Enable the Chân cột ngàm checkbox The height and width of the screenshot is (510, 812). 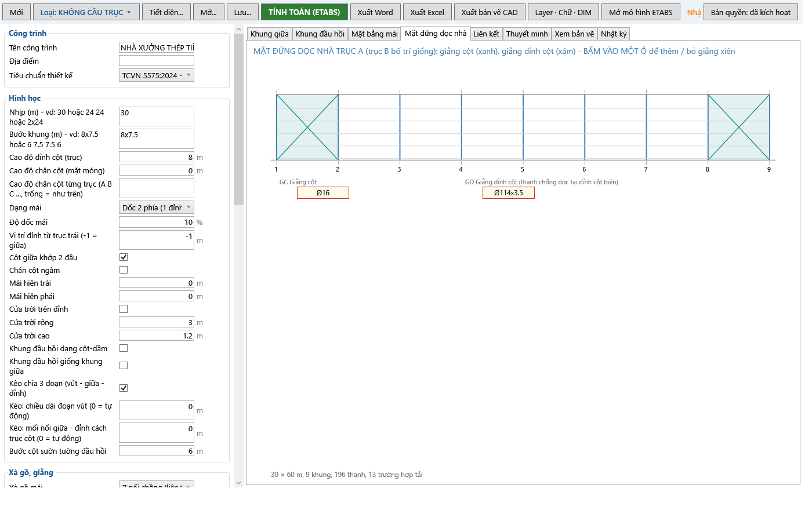(124, 270)
